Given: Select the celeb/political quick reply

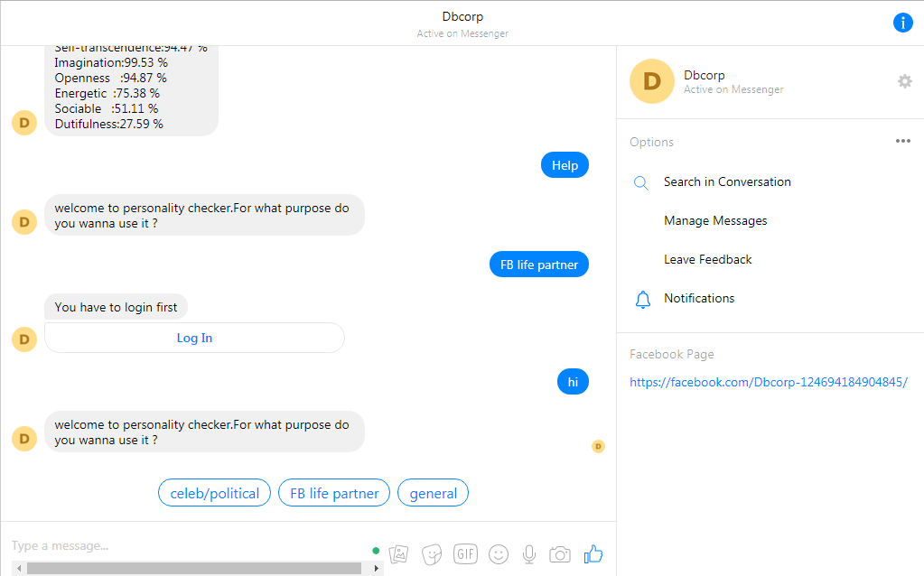Looking at the screenshot, I should pyautogui.click(x=214, y=493).
